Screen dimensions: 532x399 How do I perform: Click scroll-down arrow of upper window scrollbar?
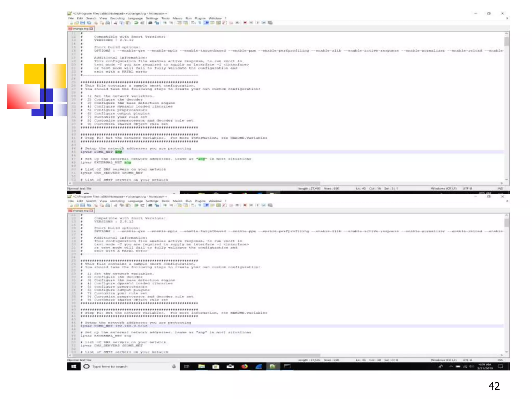pos(507,179)
